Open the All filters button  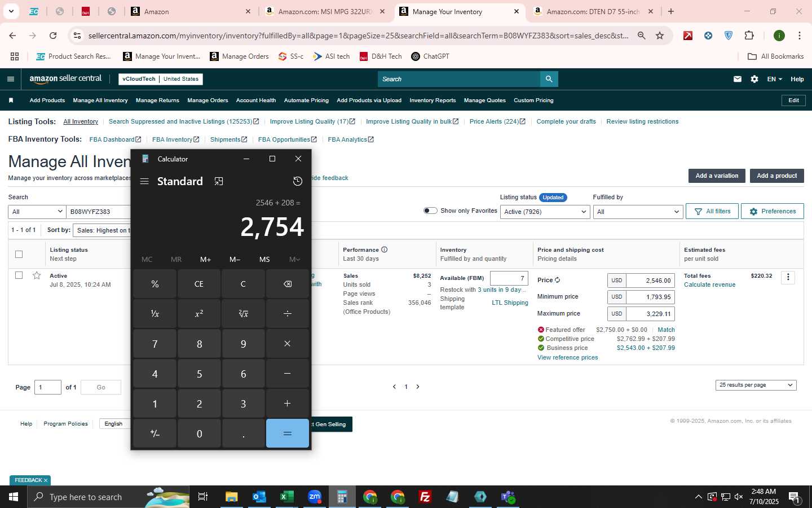click(x=712, y=211)
